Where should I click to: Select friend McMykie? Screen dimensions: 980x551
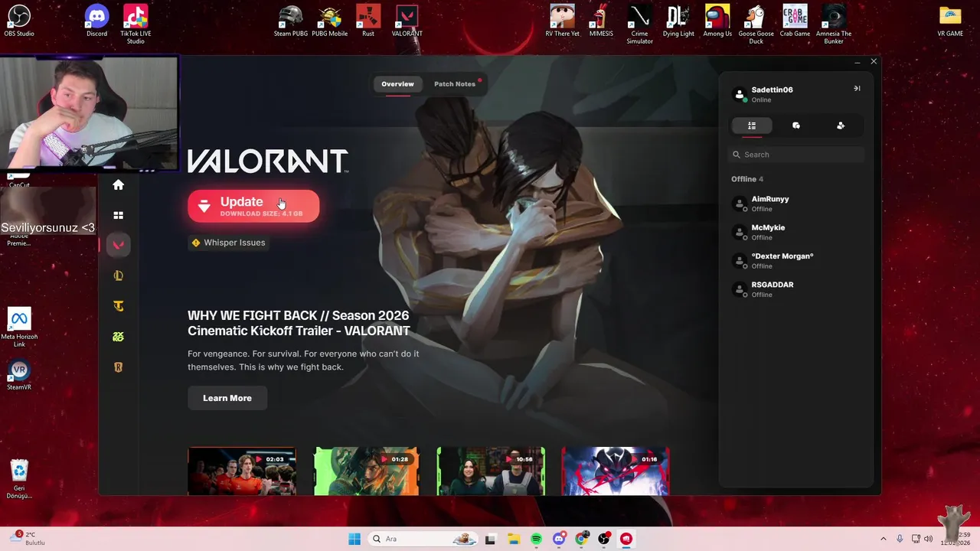(x=796, y=232)
